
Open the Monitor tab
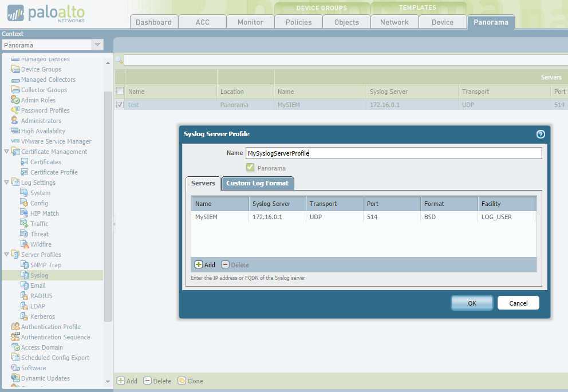coord(250,22)
